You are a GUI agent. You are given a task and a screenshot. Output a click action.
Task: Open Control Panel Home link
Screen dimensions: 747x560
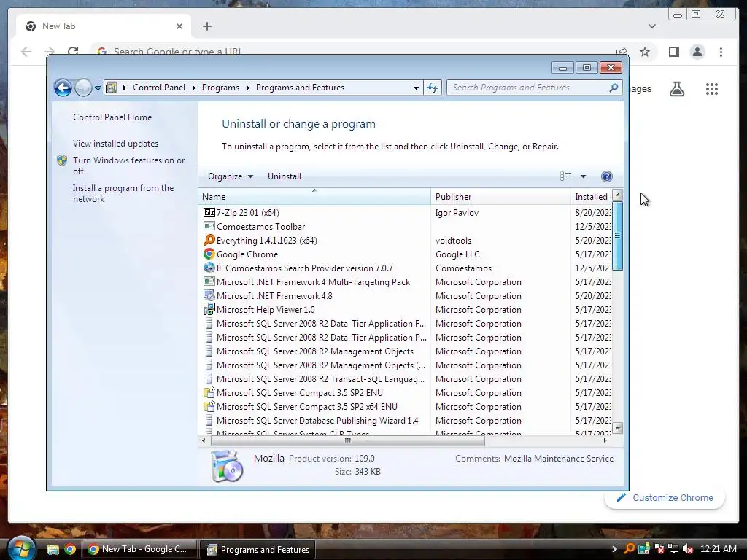112,117
